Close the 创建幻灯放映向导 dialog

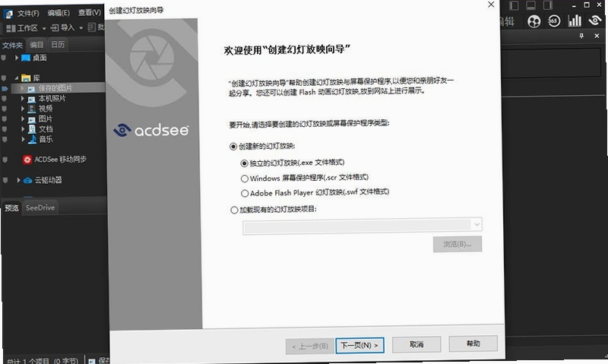point(491,5)
